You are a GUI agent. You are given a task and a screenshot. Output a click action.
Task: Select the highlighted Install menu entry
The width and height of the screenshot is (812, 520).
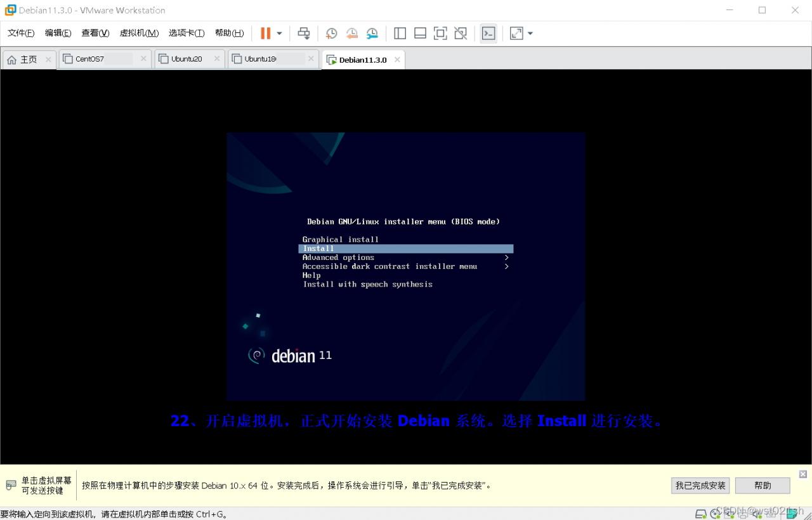(x=406, y=249)
